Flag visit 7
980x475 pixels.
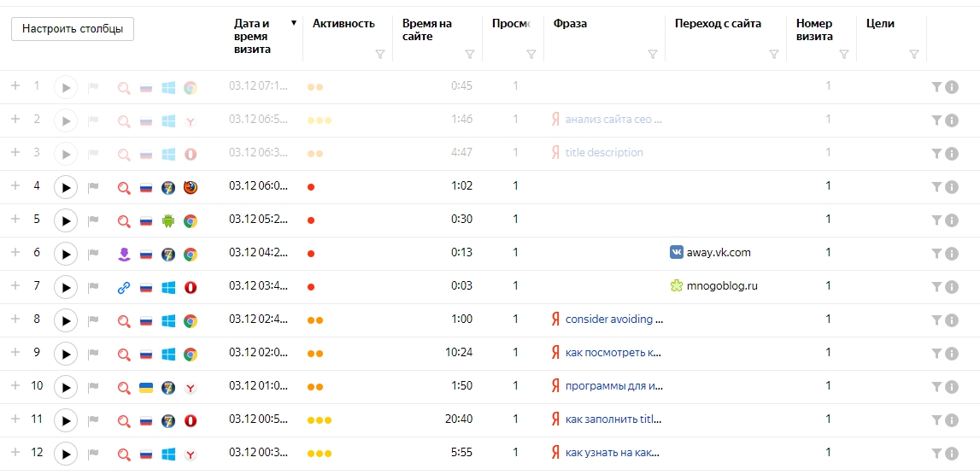(x=93, y=287)
